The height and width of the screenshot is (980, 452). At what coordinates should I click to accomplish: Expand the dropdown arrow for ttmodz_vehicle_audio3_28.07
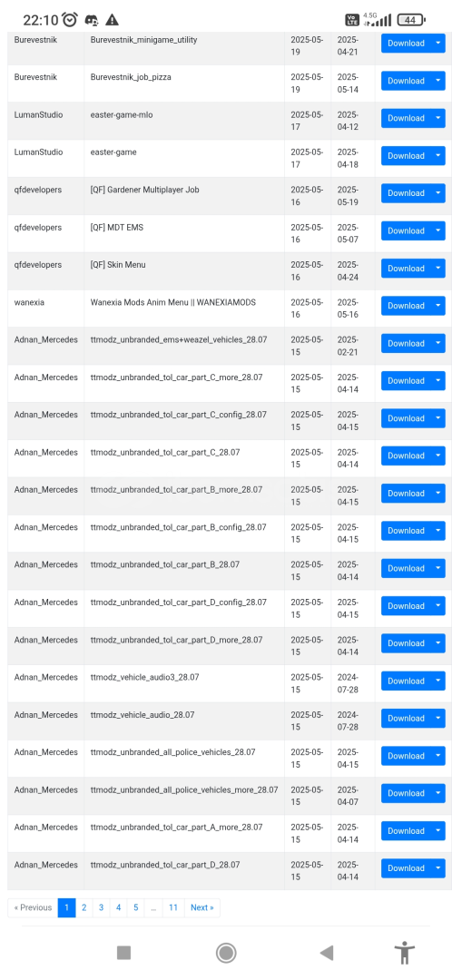click(x=437, y=681)
